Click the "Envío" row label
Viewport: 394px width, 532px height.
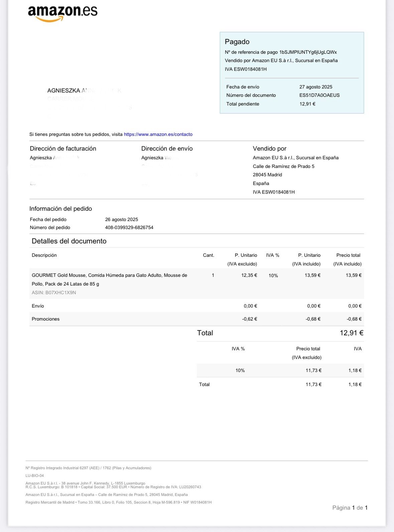38,306
